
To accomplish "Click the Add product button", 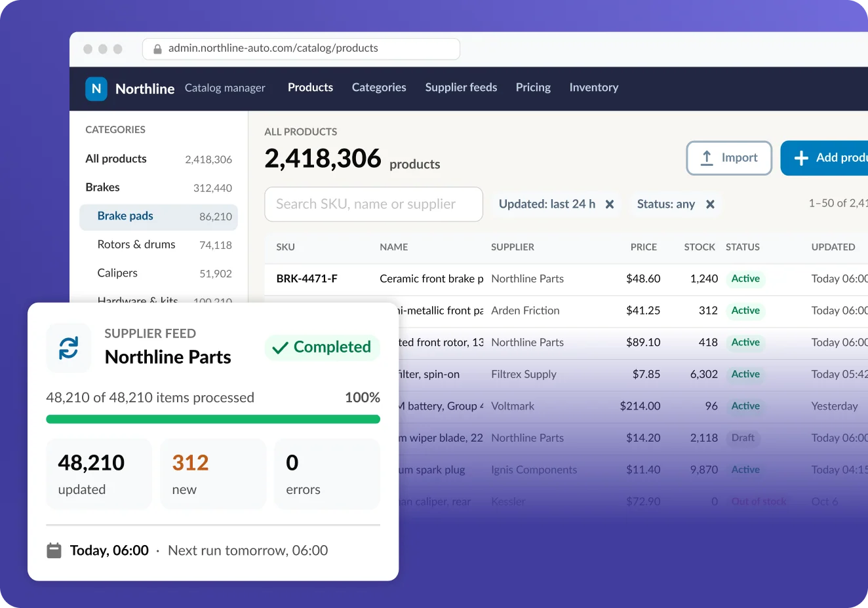I will pos(824,158).
